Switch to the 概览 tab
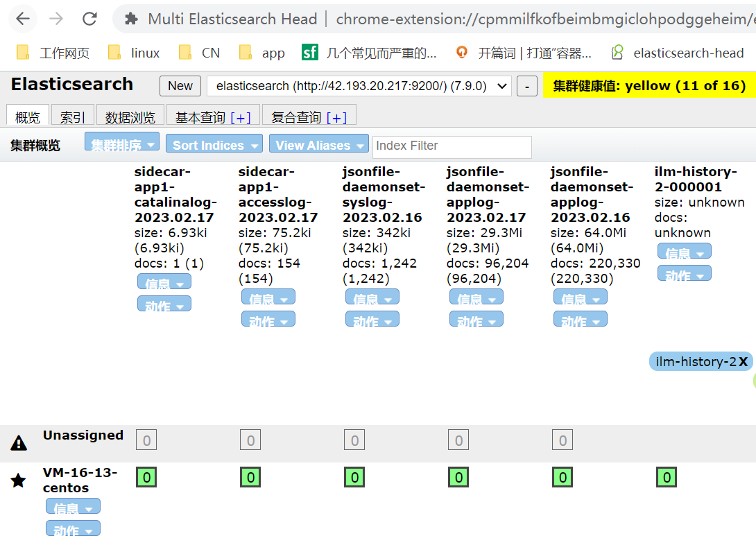The image size is (756, 554). 28,116
